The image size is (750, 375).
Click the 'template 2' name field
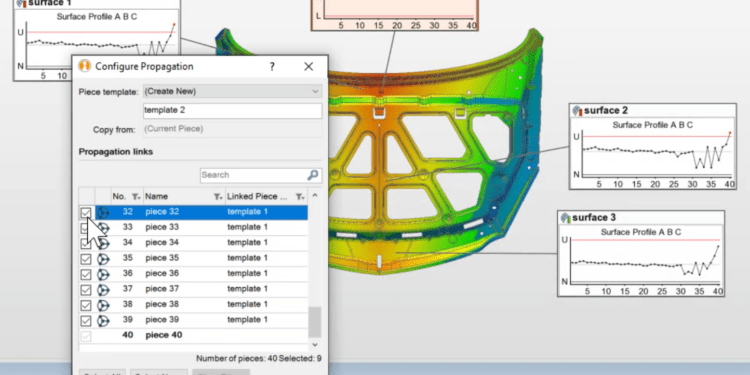[x=232, y=110]
